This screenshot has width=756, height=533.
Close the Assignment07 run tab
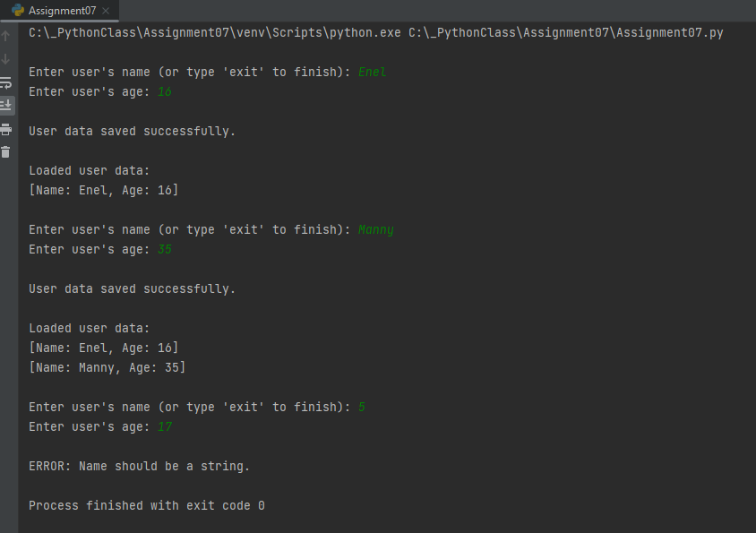point(106,11)
